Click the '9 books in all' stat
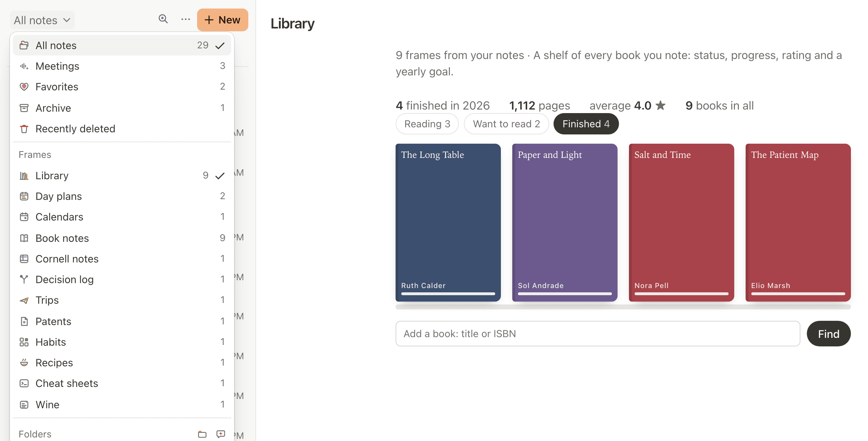The image size is (868, 441). coord(720,106)
